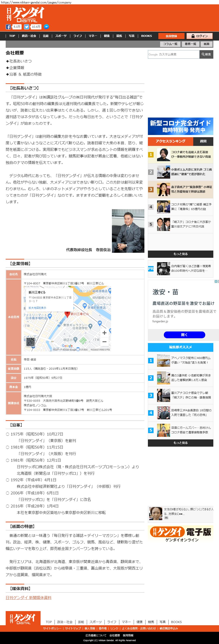Image resolution: width=219 pixels, height=644 pixels.
Task: Open the 政治・社会 menu item
Action: (29, 36)
